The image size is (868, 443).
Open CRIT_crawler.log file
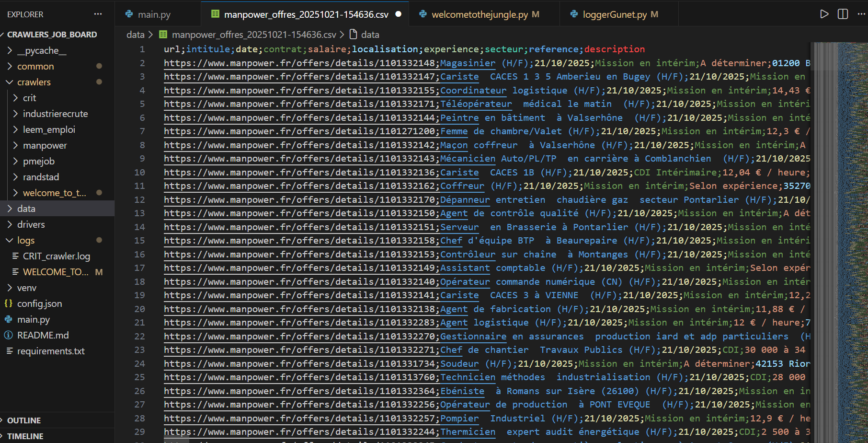56,256
